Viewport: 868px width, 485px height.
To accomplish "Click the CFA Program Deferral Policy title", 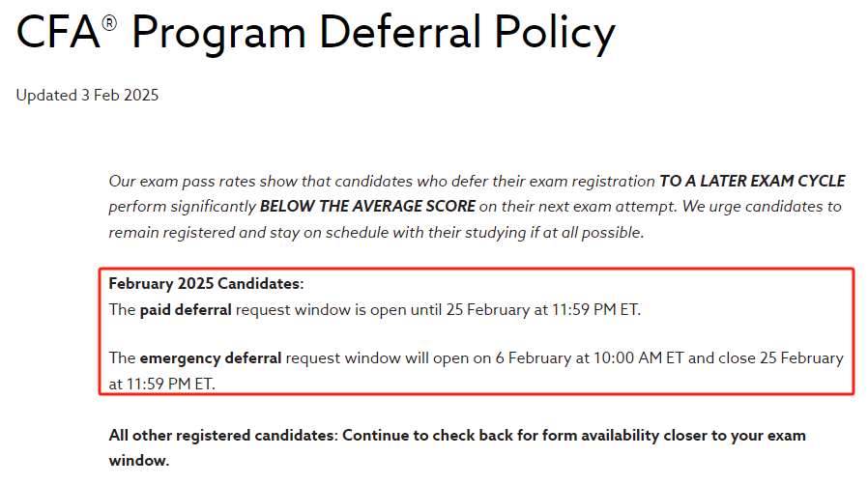I will (315, 33).
